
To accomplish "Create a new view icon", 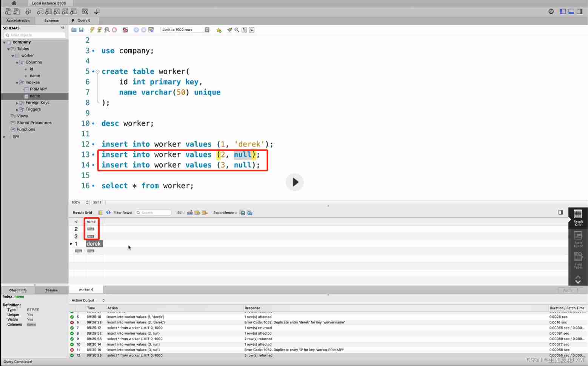I will click(x=57, y=12).
